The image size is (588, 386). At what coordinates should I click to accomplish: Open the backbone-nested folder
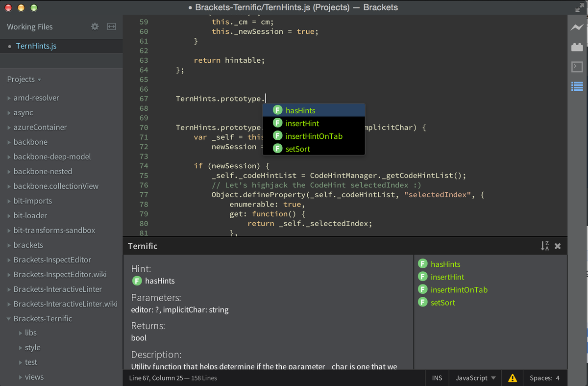[43, 172]
